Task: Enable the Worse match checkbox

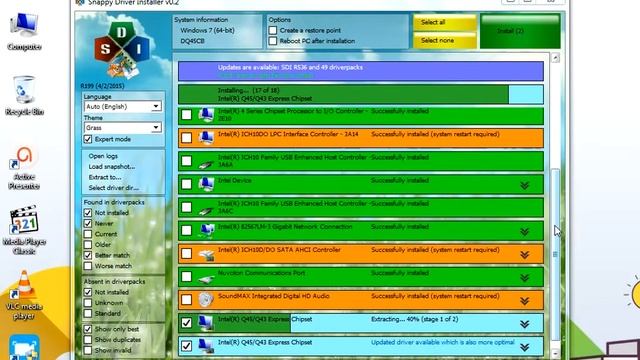Action: point(88,266)
